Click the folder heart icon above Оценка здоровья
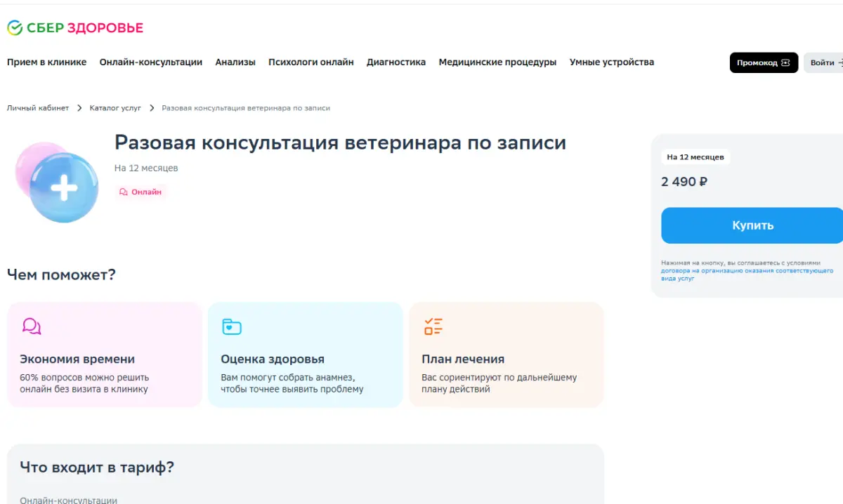 tap(232, 326)
